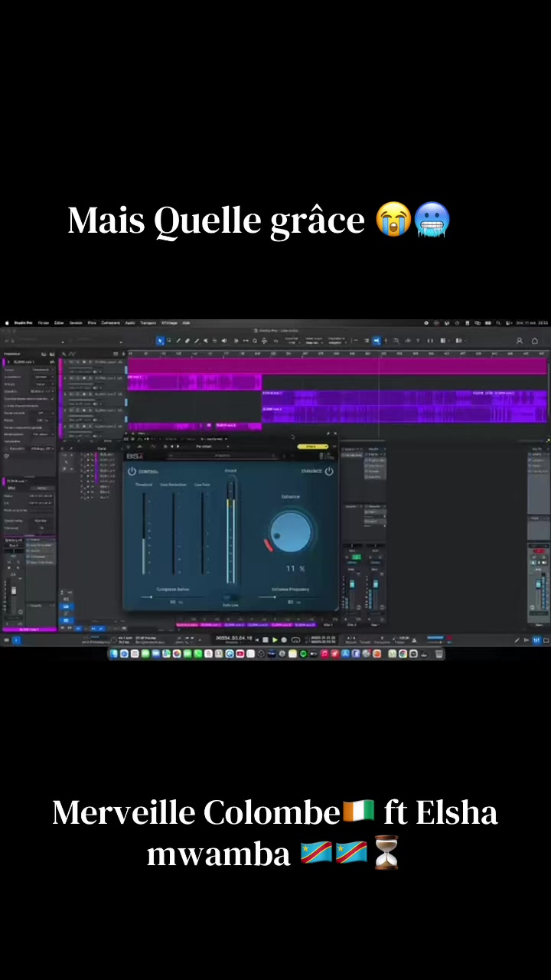The width and height of the screenshot is (551, 980).
Task: Select the Arrow tool in toolbar
Action: 160,341
